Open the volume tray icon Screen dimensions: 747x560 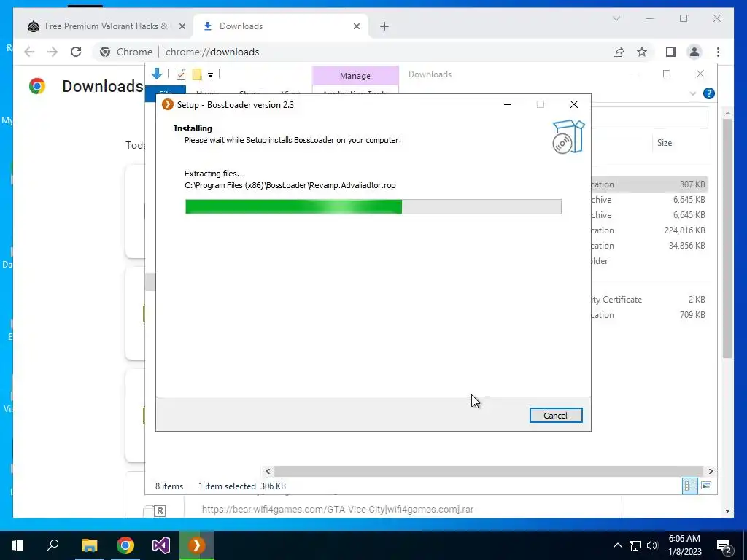pos(652,545)
